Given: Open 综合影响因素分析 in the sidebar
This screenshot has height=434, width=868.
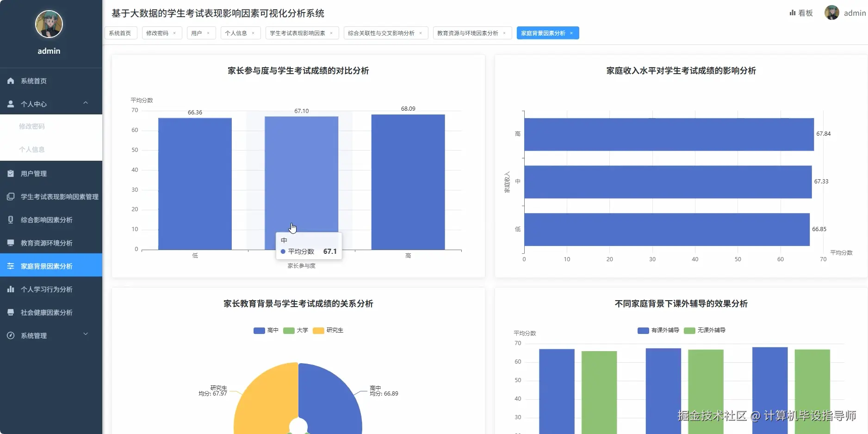Looking at the screenshot, I should point(51,220).
